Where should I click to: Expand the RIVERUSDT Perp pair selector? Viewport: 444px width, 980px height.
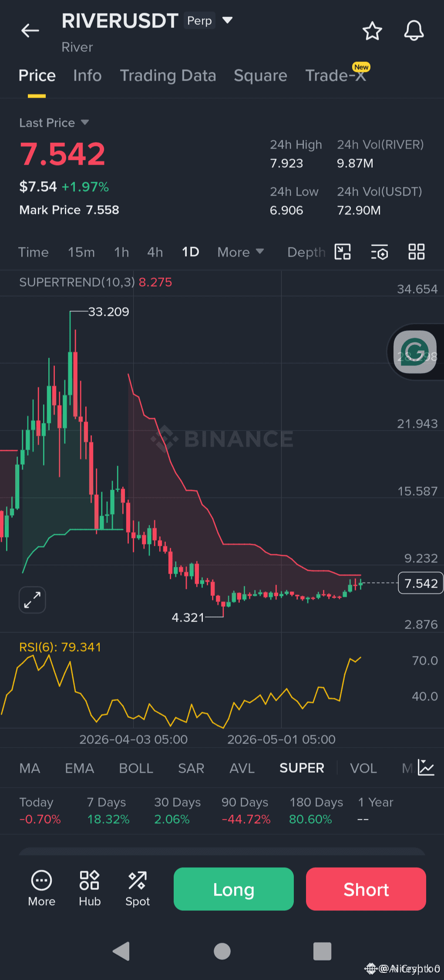227,20
